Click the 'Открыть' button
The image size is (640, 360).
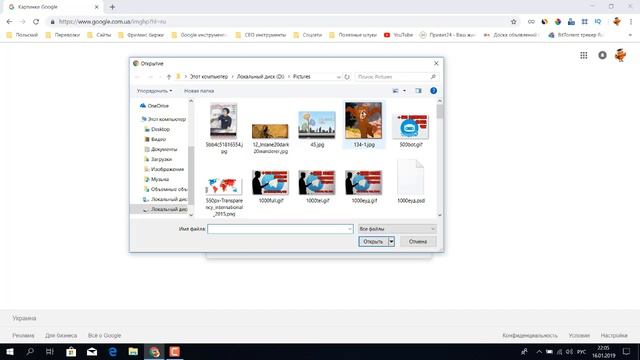click(373, 242)
